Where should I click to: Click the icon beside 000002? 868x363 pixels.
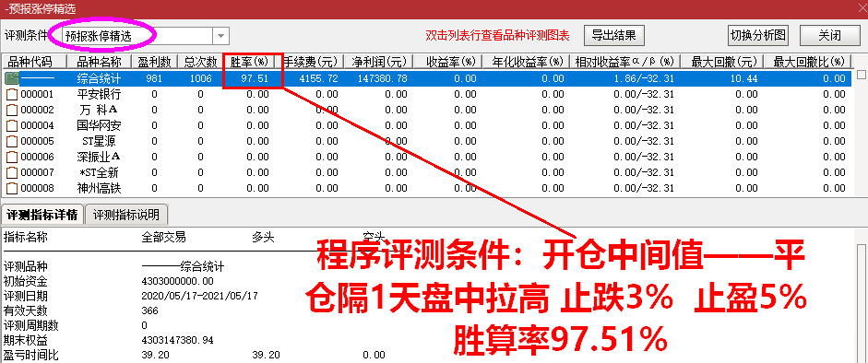(x=12, y=110)
